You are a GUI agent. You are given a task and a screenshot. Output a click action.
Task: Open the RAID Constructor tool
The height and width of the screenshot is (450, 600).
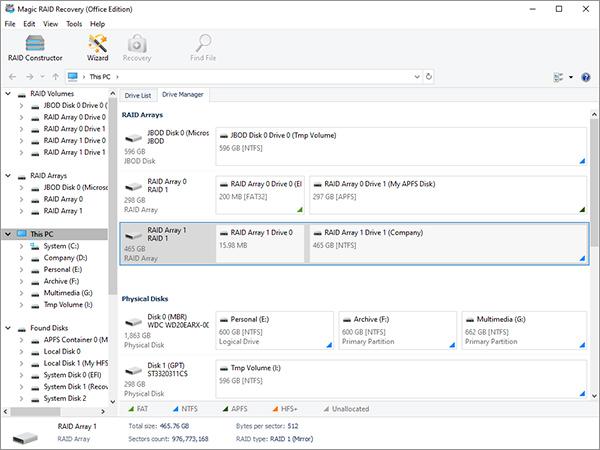pyautogui.click(x=35, y=48)
